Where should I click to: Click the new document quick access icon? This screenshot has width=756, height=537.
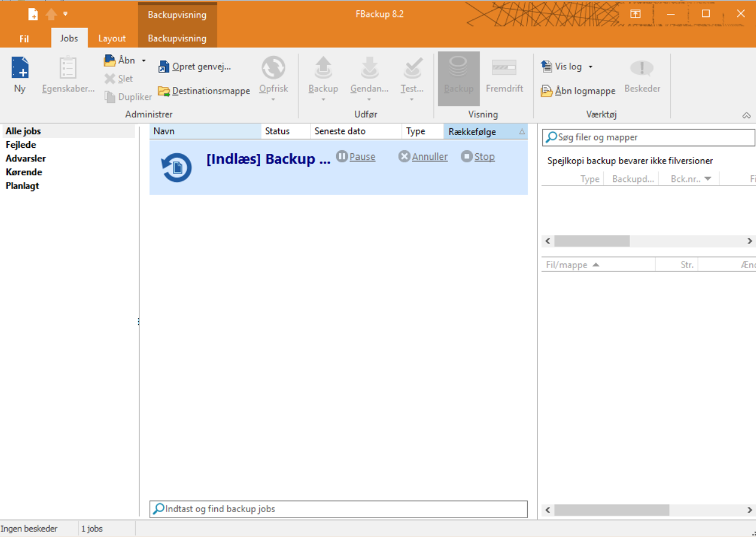coord(33,14)
